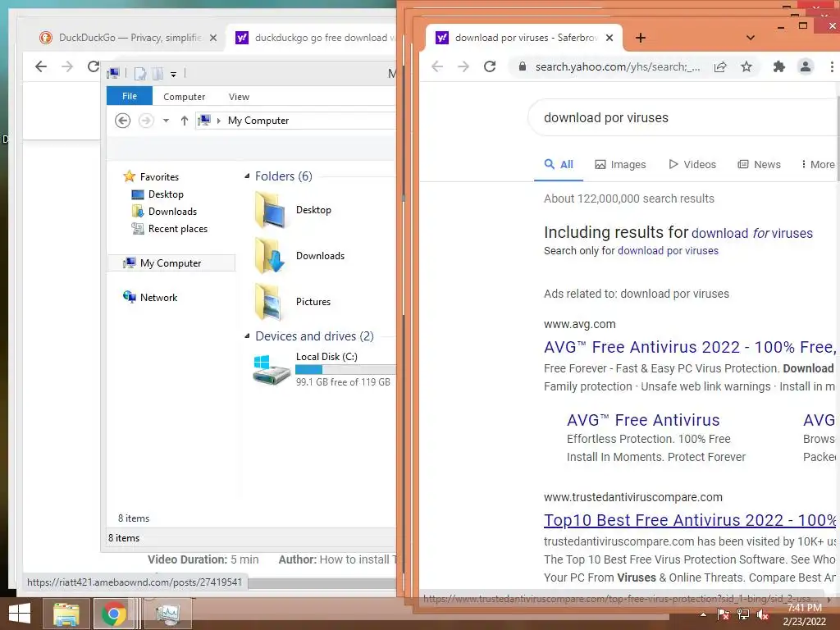This screenshot has width=840, height=630.
Task: Open AVG Free Antivirus 2022 ad headline
Action: 689,347
